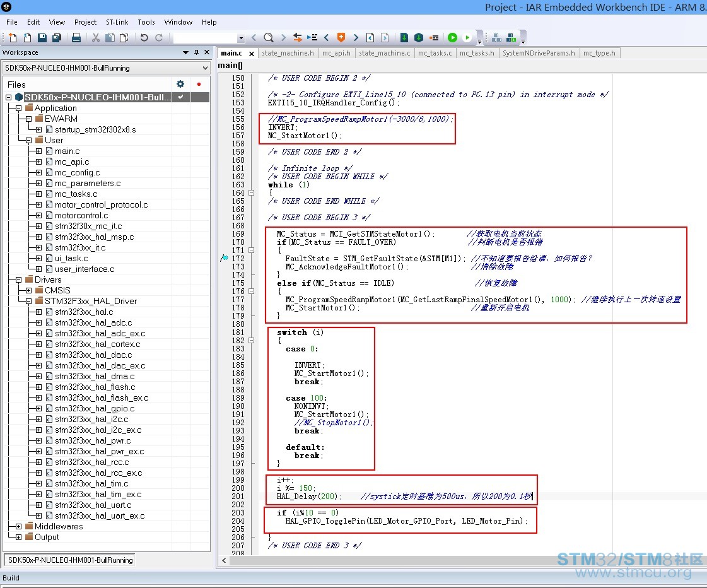Open the SDK50x-P-NUCLEO-IHM001-BullRunning configuration dropdown
Viewport: 707px width, 588px height.
pos(205,68)
